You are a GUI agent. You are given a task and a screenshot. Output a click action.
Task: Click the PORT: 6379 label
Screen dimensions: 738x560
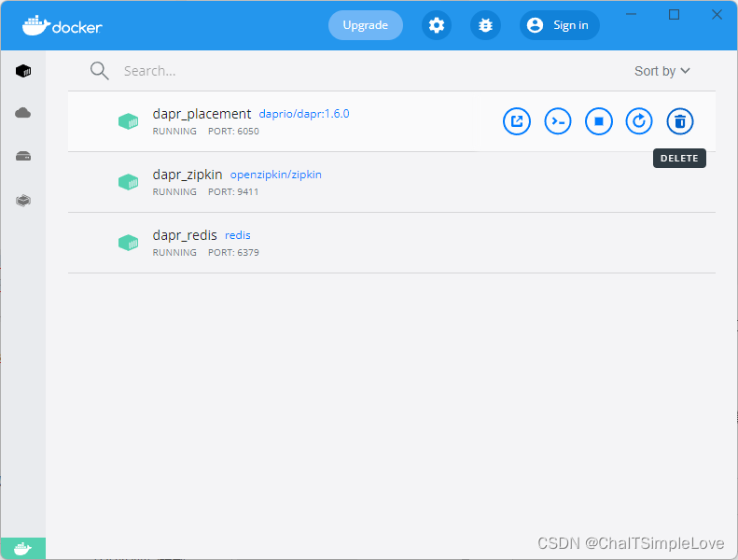pyautogui.click(x=233, y=253)
